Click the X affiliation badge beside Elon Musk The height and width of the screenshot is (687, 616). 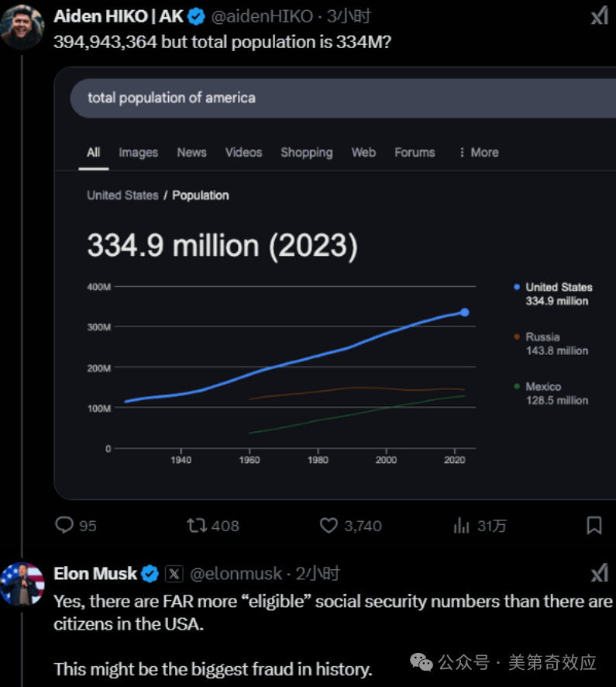(x=174, y=574)
